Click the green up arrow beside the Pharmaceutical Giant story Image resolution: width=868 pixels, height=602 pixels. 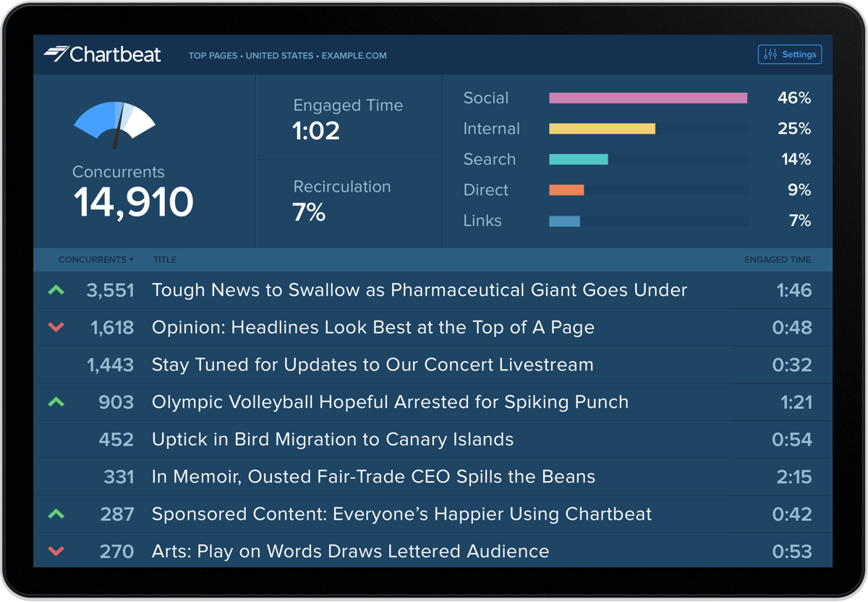tap(56, 289)
